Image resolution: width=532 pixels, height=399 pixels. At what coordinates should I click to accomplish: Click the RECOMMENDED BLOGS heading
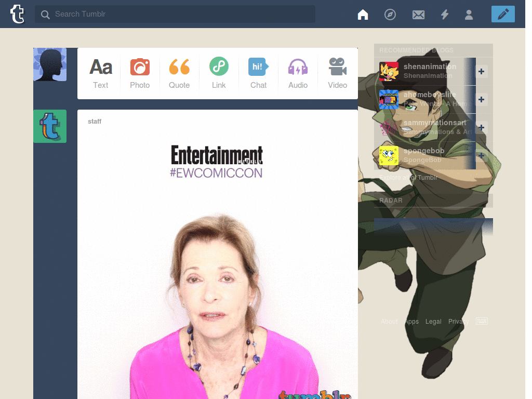[416, 50]
